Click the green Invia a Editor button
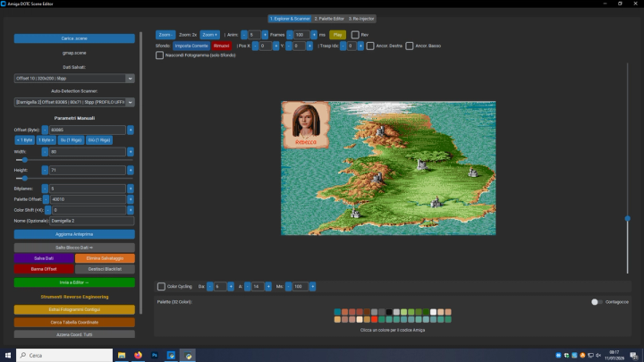 (74, 282)
